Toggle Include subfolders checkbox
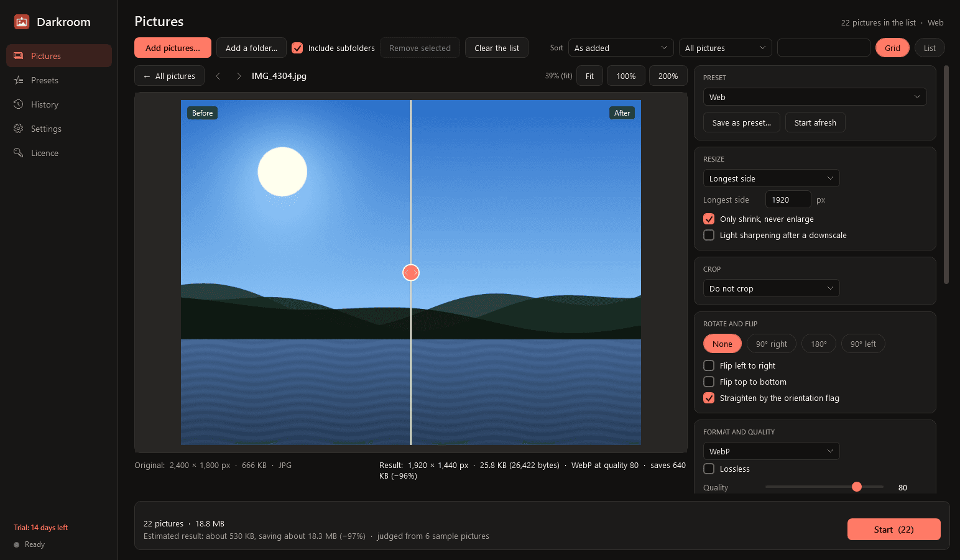 click(297, 48)
